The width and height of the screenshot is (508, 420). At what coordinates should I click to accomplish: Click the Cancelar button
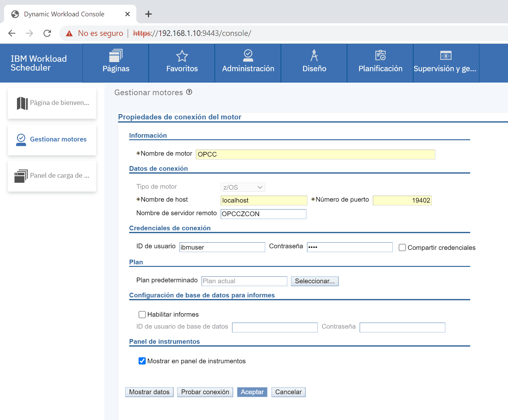click(x=288, y=392)
